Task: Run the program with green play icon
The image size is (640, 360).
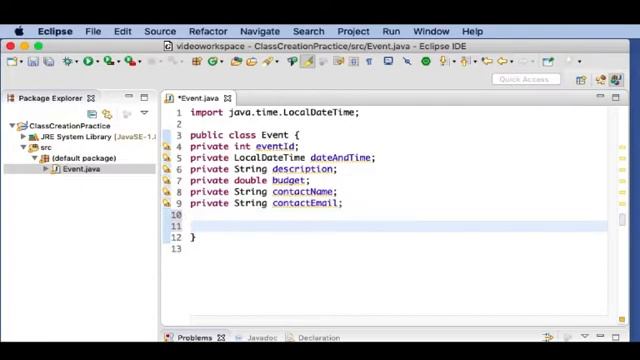Action: click(88, 61)
